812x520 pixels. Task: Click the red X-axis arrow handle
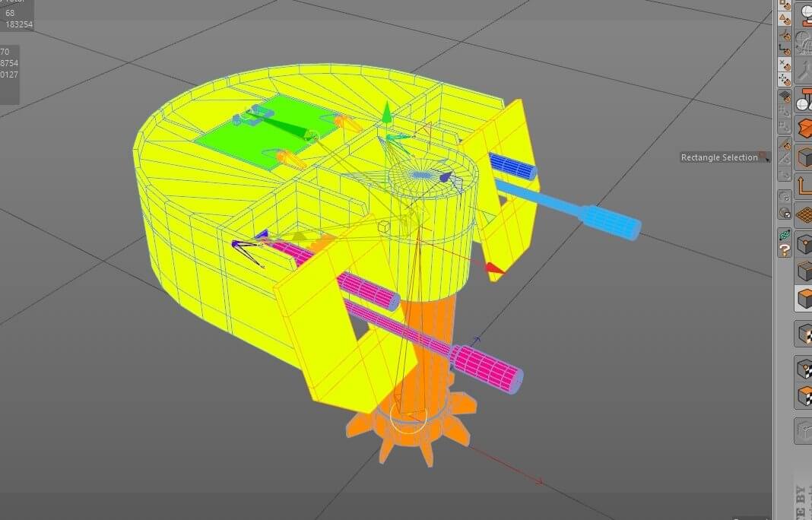point(494,268)
